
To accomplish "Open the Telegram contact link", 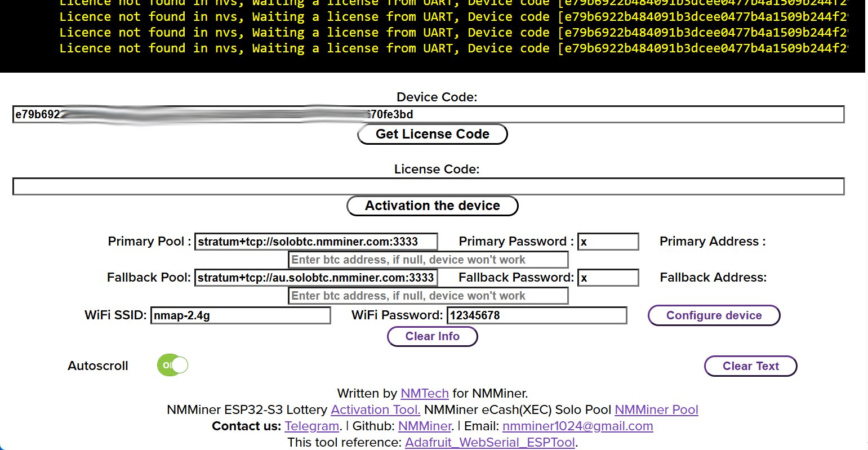I will tap(311, 426).
